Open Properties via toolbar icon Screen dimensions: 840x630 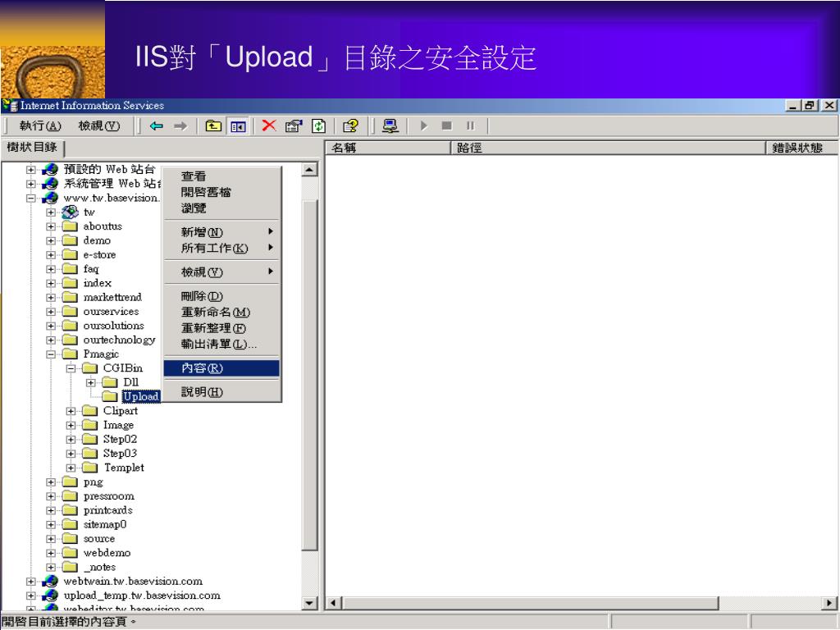pyautogui.click(x=294, y=126)
